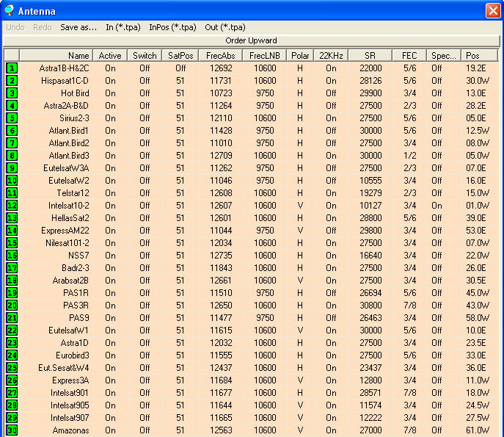Image resolution: width=504 pixels, height=437 pixels.
Task: Toggle Spec On value for Intelsat10-2
Action: [437, 206]
